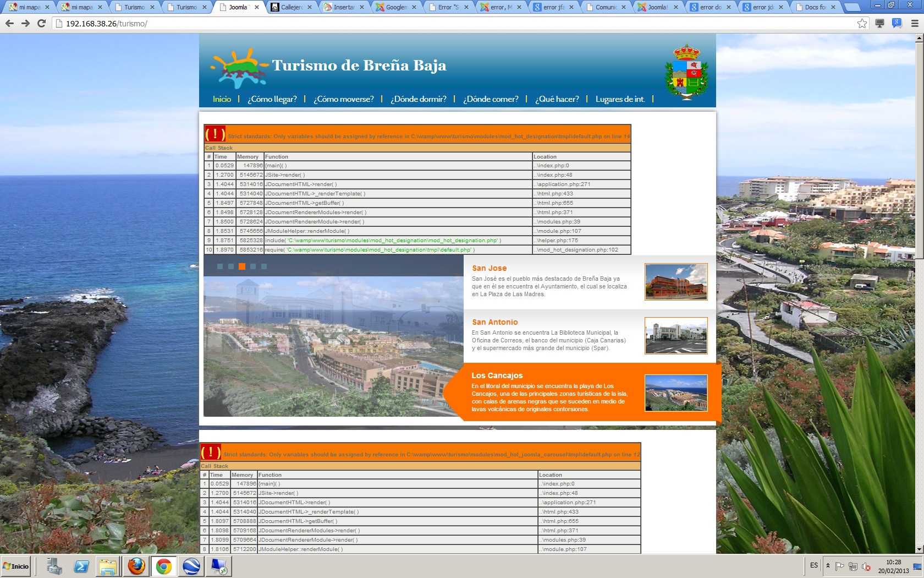Click the municipal coat of arms
Screen dimensions: 924x578
coord(686,72)
